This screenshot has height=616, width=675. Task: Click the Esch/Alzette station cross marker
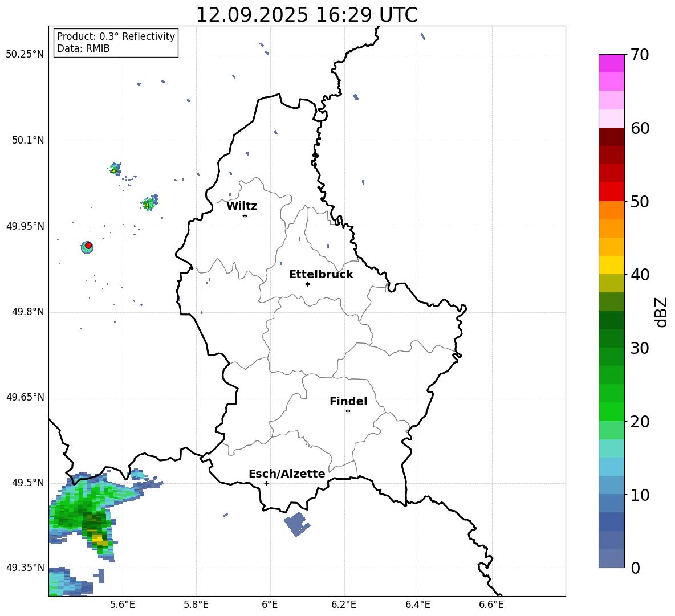(266, 483)
